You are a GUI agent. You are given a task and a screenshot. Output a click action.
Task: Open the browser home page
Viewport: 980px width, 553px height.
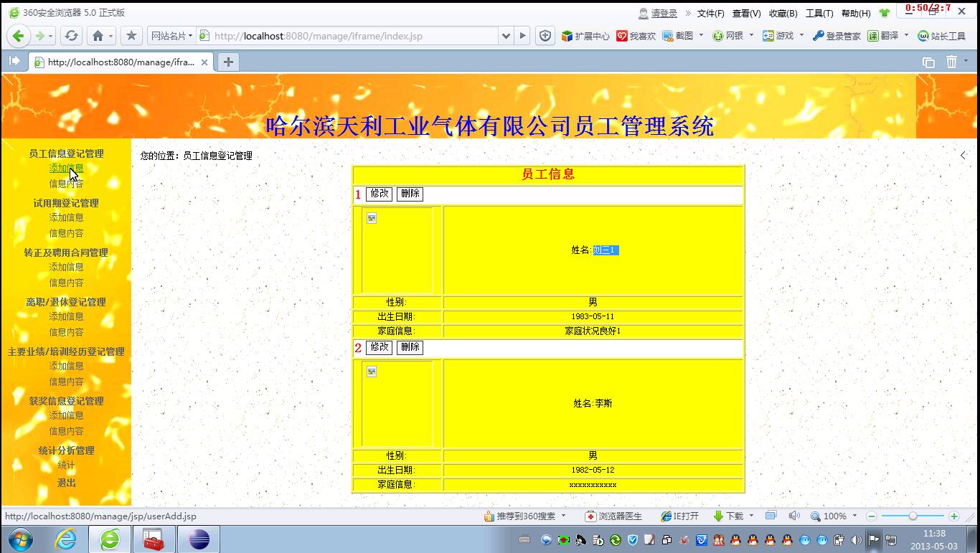coord(98,36)
